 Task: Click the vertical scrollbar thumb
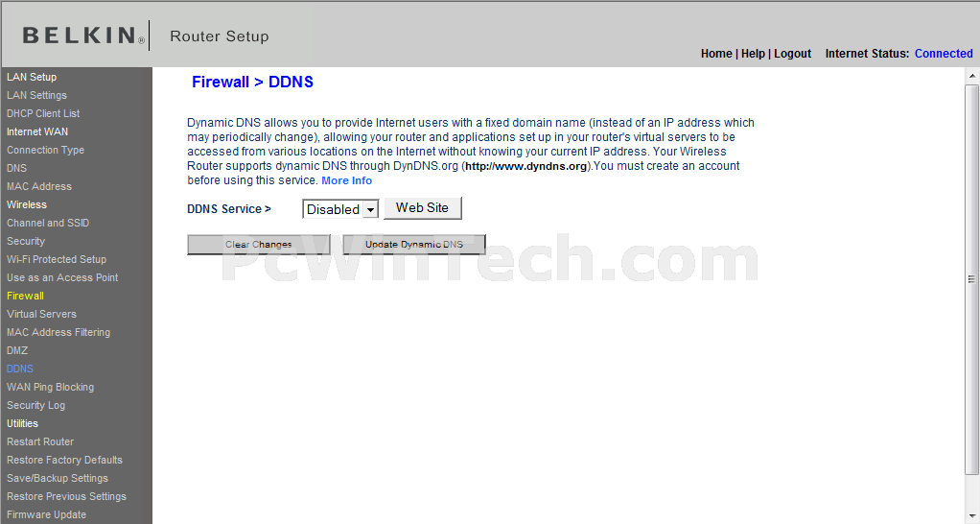tap(972, 279)
